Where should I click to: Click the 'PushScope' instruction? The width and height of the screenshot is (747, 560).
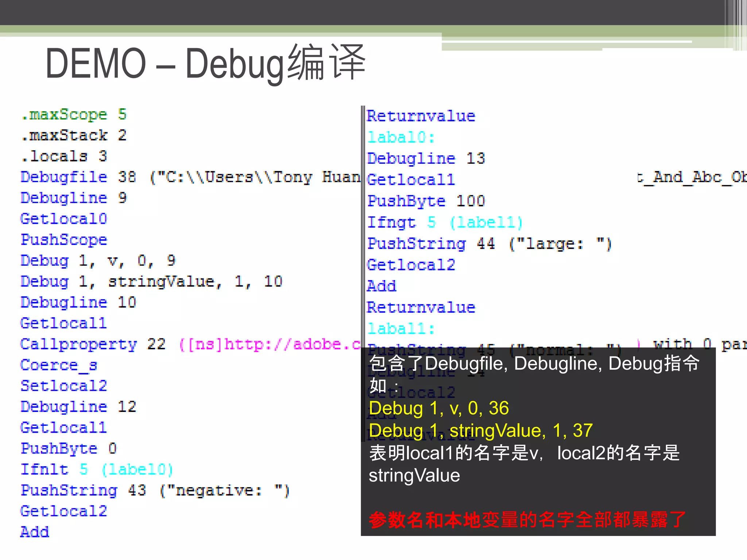[x=64, y=240]
